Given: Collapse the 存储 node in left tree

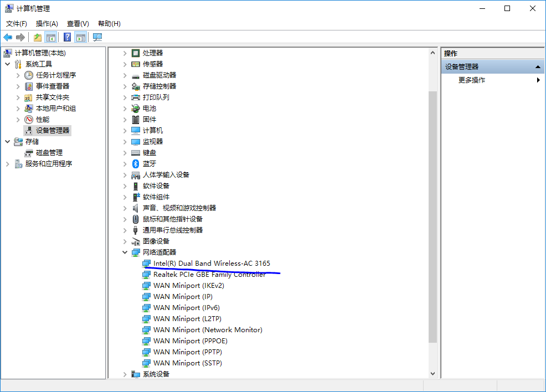Looking at the screenshot, I should tap(7, 142).
